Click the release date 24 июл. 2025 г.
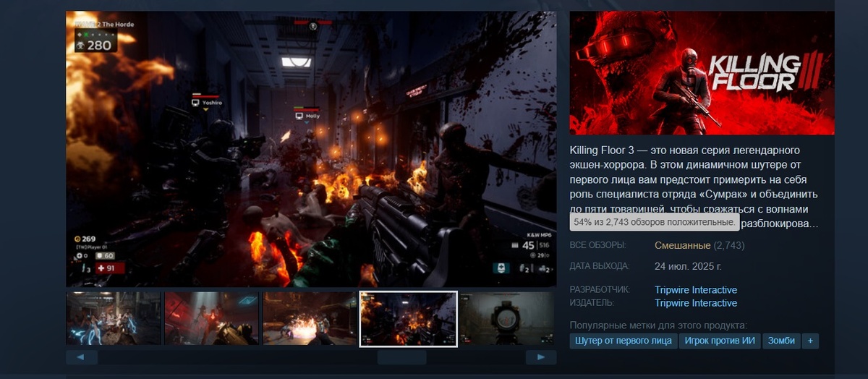Viewport: 868px width, 379px height. click(688, 266)
